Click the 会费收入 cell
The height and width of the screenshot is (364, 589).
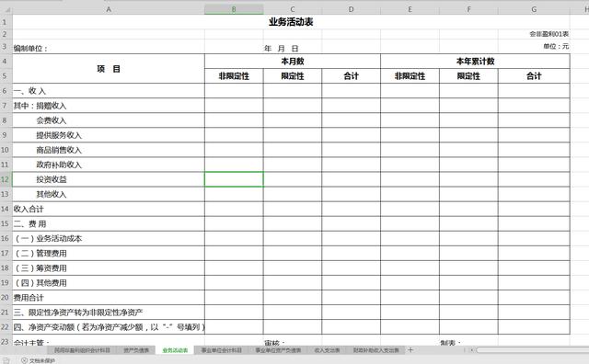point(109,120)
